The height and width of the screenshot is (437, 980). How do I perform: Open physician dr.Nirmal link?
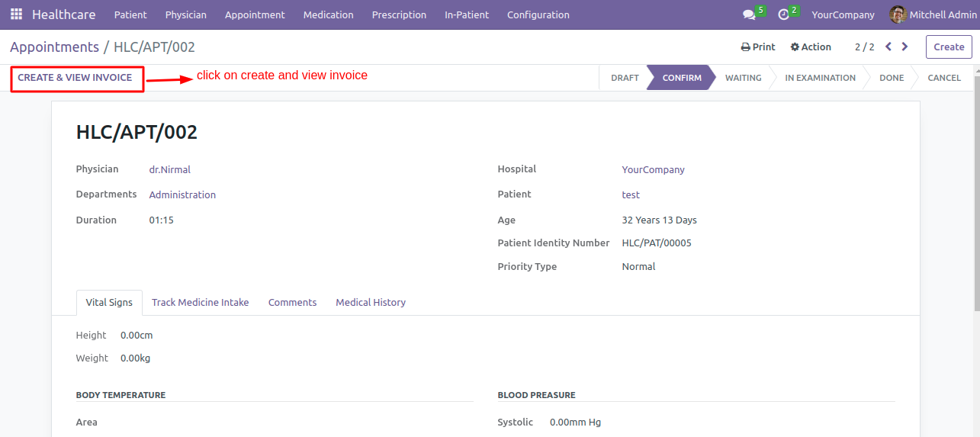pyautogui.click(x=170, y=169)
